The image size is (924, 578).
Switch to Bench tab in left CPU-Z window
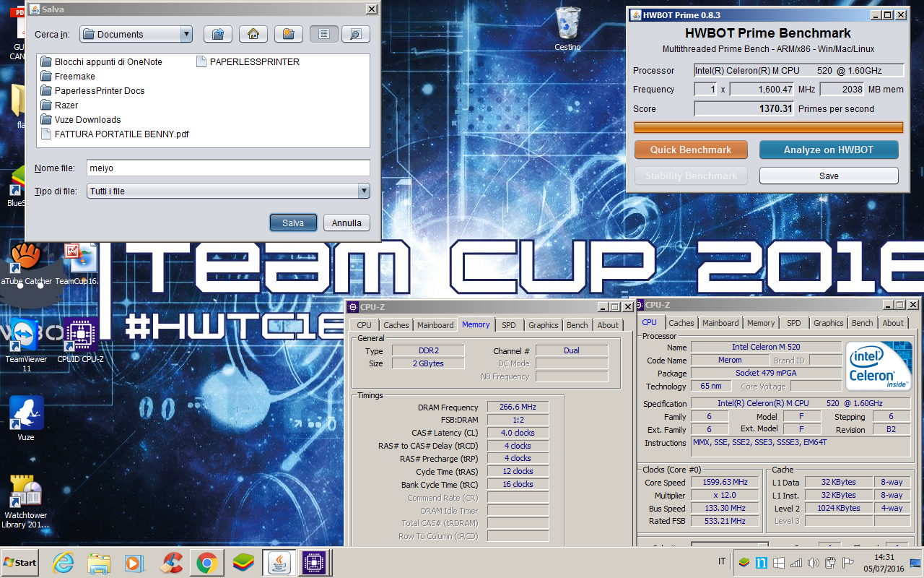[x=577, y=325]
